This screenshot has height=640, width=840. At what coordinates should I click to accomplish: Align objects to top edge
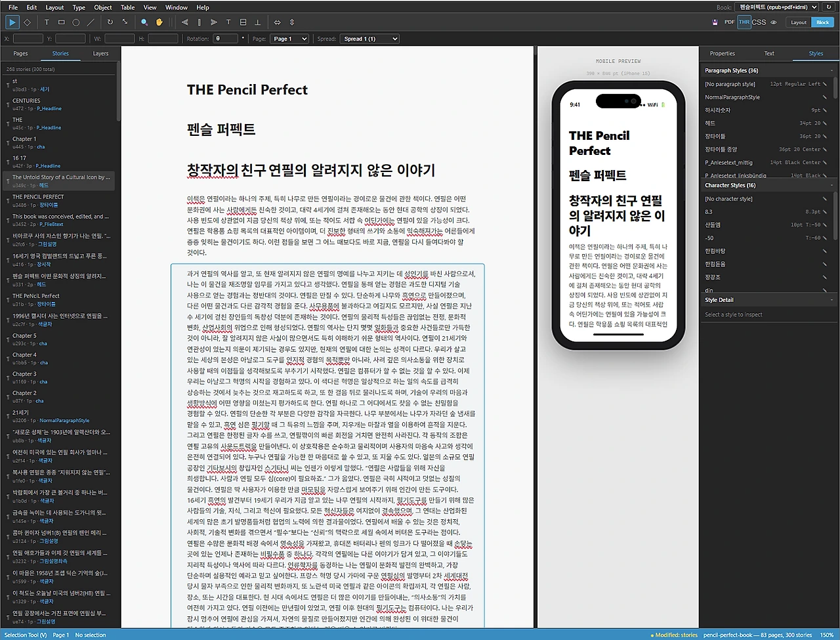click(228, 22)
